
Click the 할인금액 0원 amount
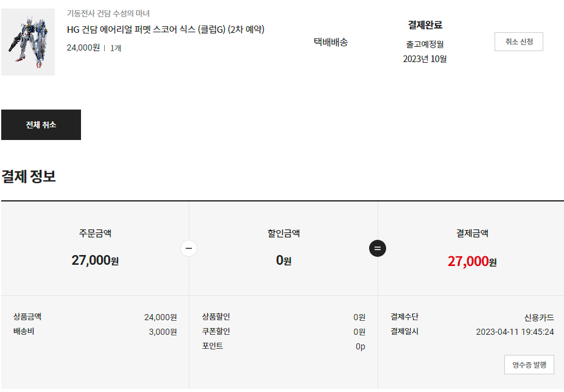(283, 261)
